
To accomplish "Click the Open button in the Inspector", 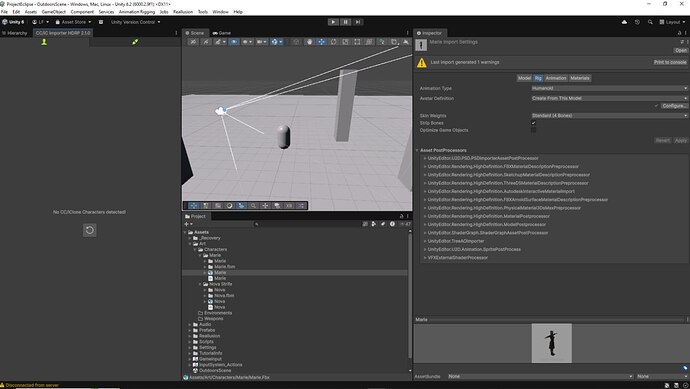I will coord(680,51).
